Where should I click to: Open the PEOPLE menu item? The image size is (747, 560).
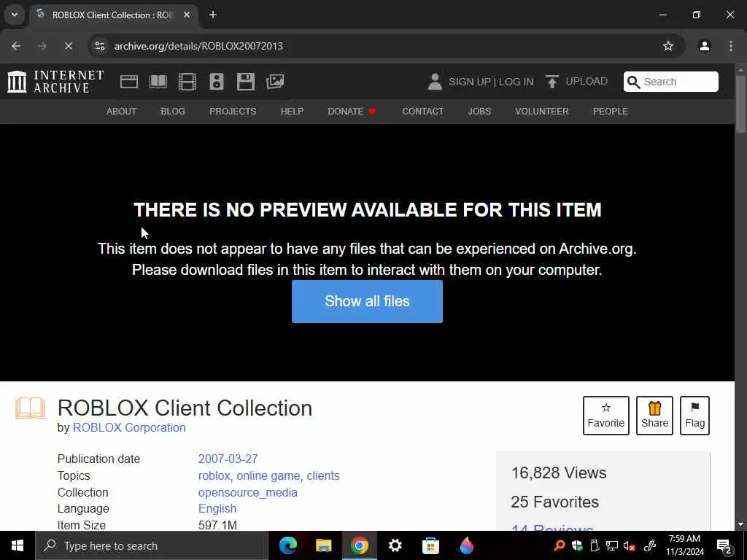click(611, 112)
